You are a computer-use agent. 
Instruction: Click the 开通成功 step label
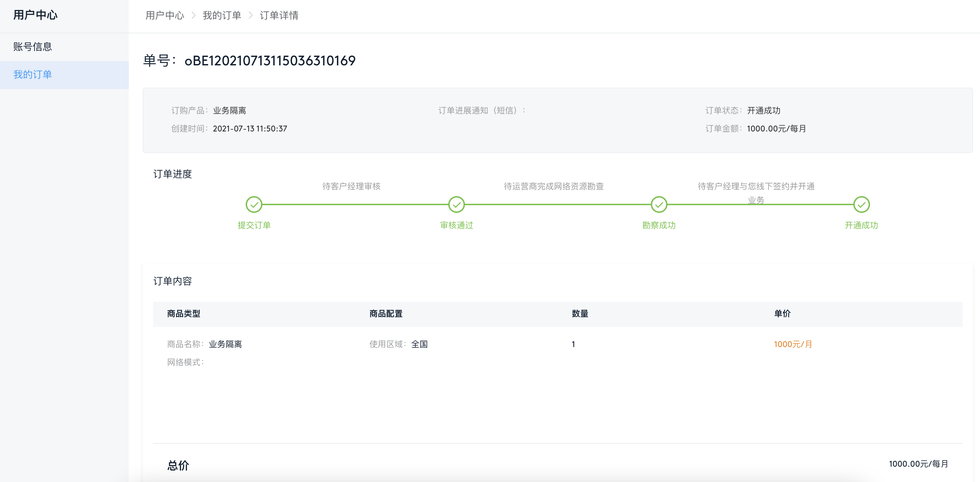pyautogui.click(x=861, y=225)
